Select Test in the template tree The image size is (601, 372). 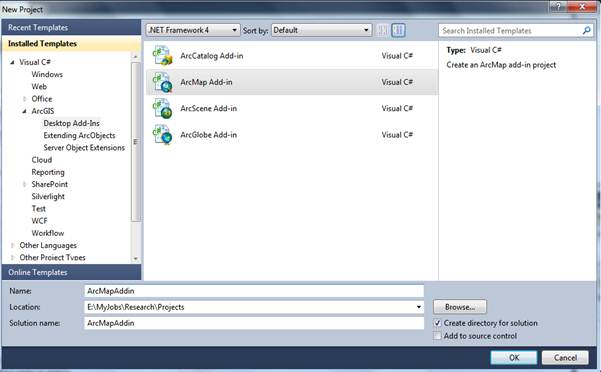[39, 209]
